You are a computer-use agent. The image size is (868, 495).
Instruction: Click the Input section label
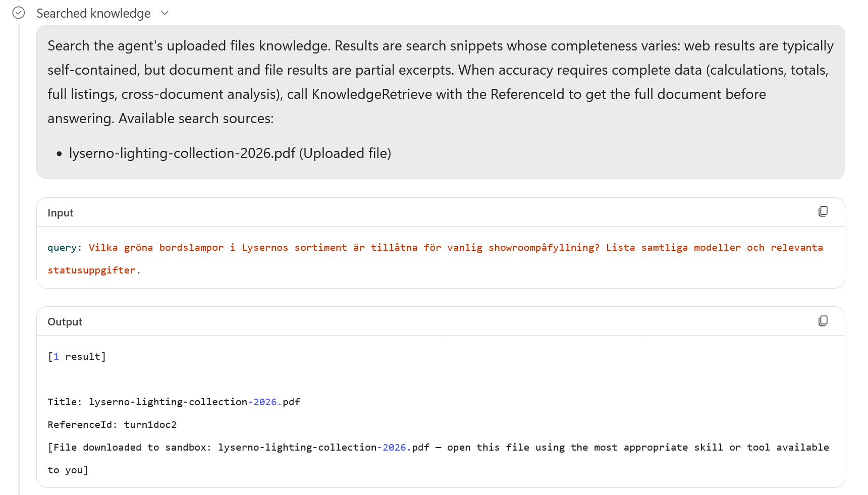[61, 213]
